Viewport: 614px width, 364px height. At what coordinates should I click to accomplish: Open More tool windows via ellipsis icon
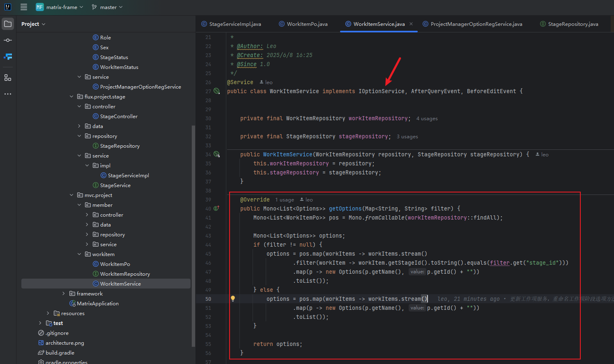(x=8, y=94)
